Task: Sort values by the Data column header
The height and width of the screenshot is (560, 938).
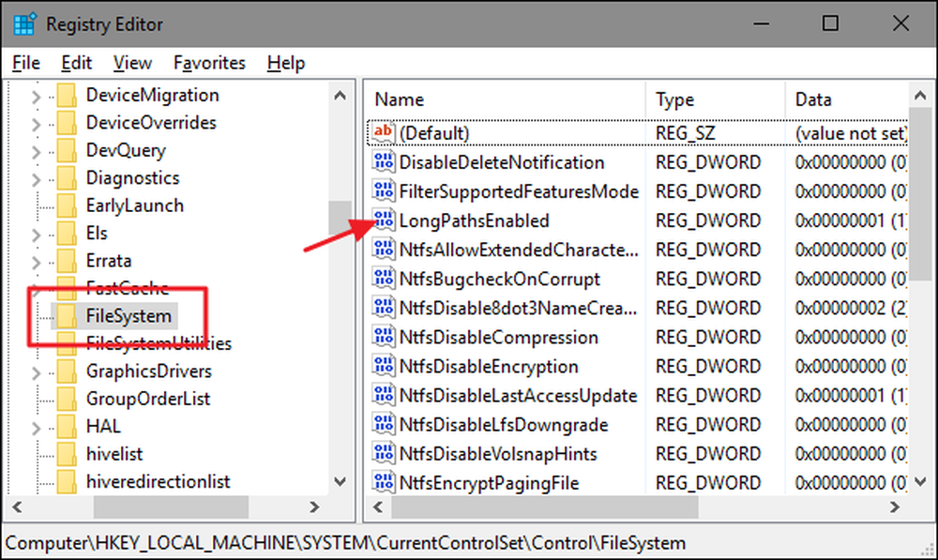Action: click(846, 99)
